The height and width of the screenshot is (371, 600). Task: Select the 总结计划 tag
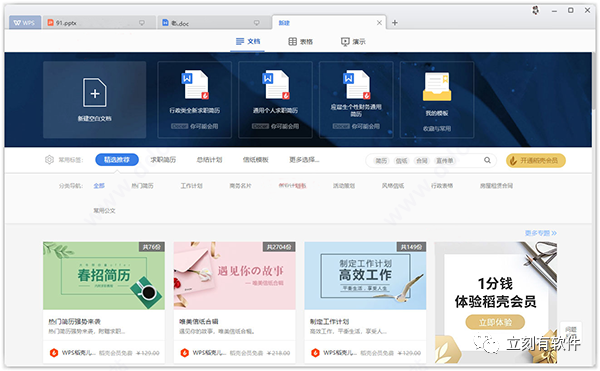pos(209,159)
